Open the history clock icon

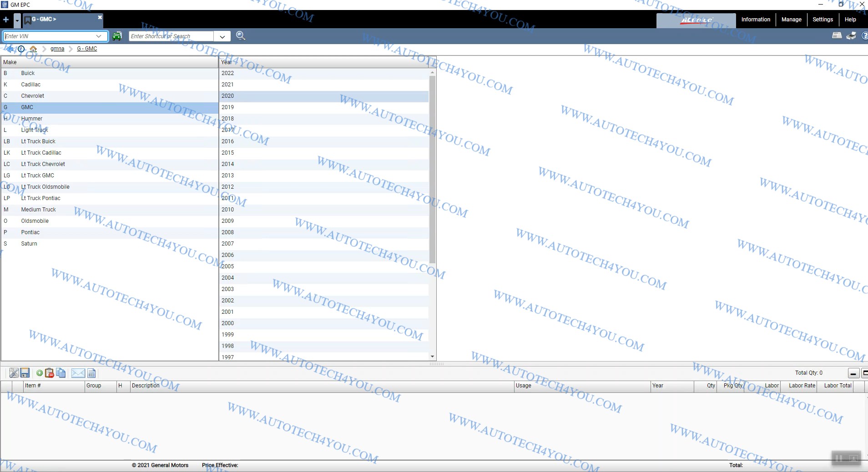[x=21, y=49]
